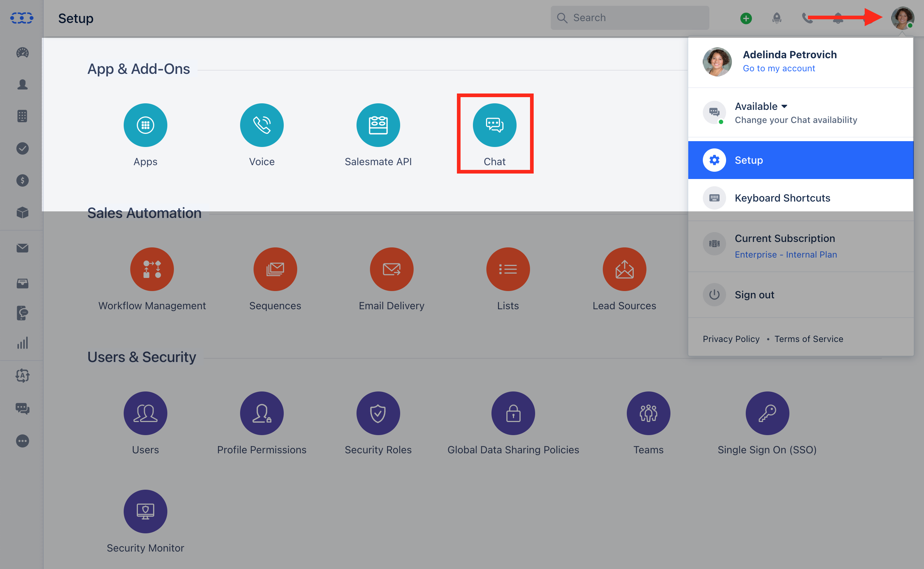Screen dimensions: 924x569
Task: Click the rocket quick-launch icon in top bar
Action: tap(777, 18)
